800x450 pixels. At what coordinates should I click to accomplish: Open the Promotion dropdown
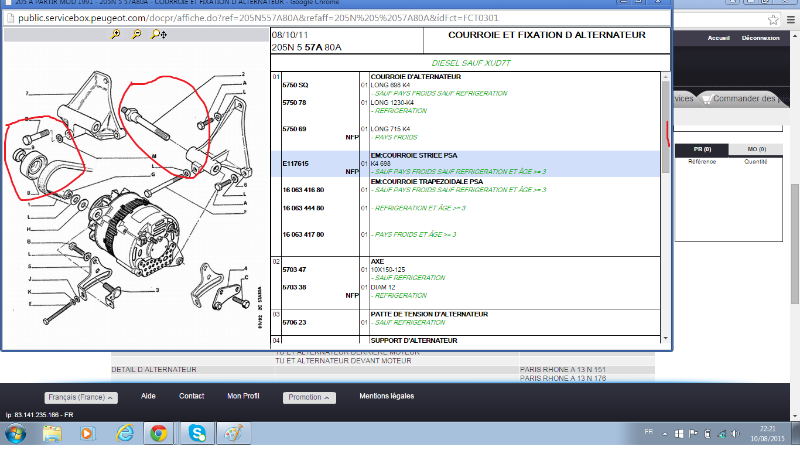point(309,397)
